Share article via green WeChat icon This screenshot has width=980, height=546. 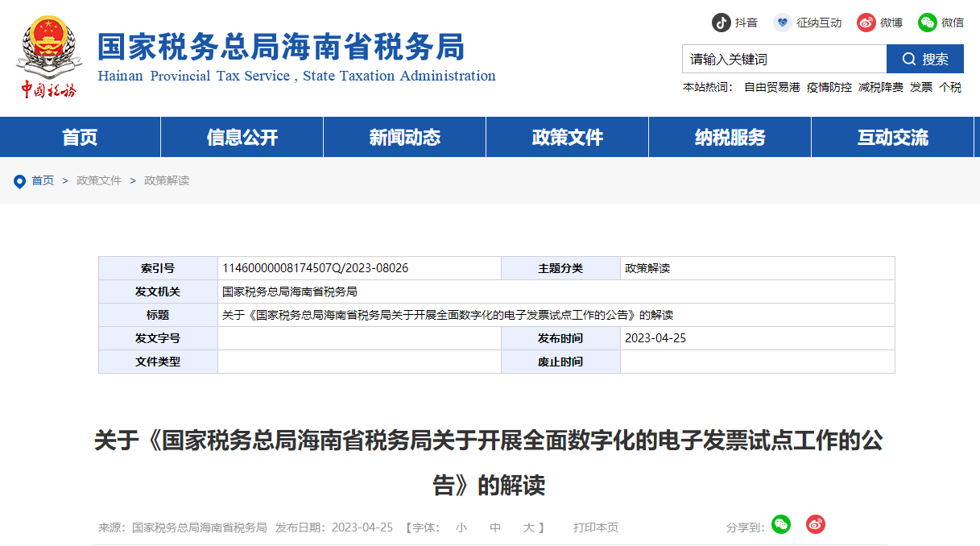780,525
